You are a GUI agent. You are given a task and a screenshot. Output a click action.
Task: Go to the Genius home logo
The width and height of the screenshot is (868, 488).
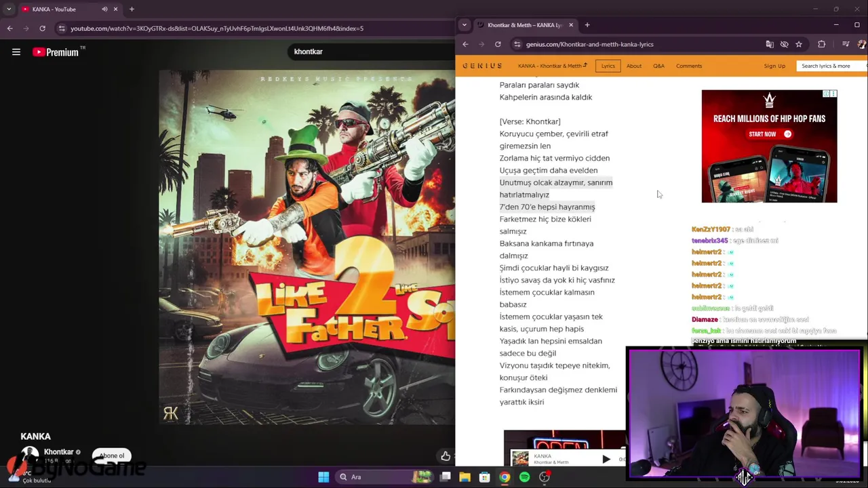(482, 66)
